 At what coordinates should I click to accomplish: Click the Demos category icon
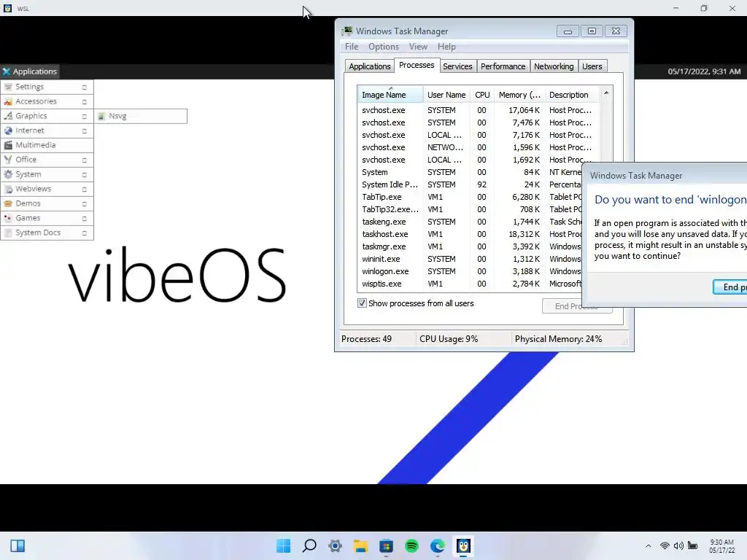(8, 203)
